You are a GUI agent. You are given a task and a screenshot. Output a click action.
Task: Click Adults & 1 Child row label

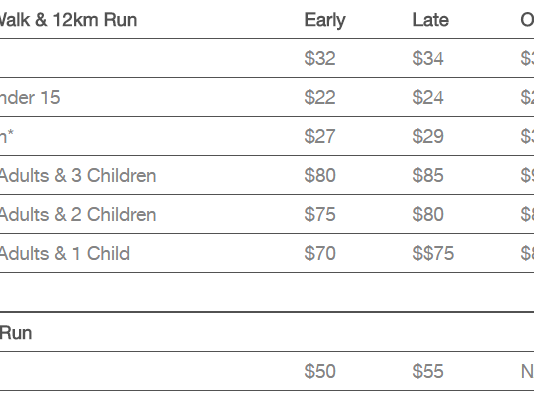click(x=65, y=254)
